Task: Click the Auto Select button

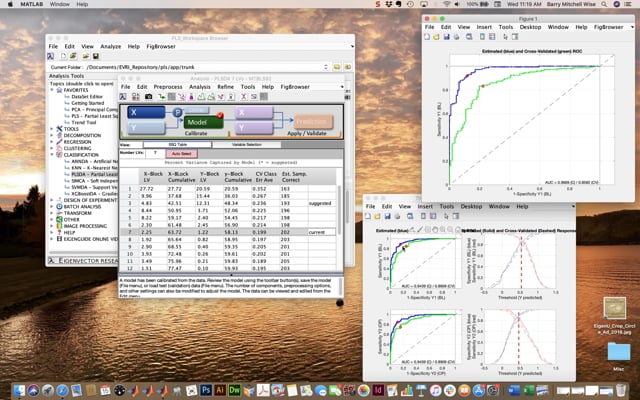Action: (182, 153)
